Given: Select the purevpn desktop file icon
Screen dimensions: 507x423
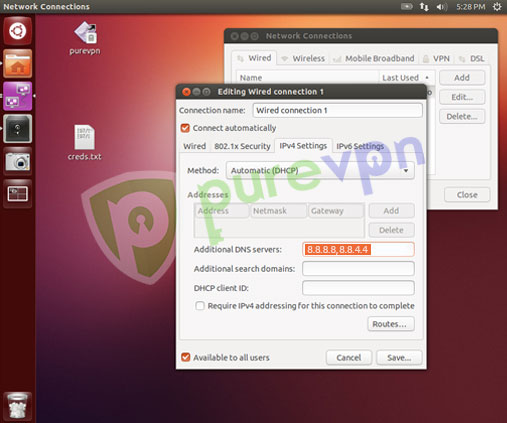Looking at the screenshot, I should pos(85,38).
